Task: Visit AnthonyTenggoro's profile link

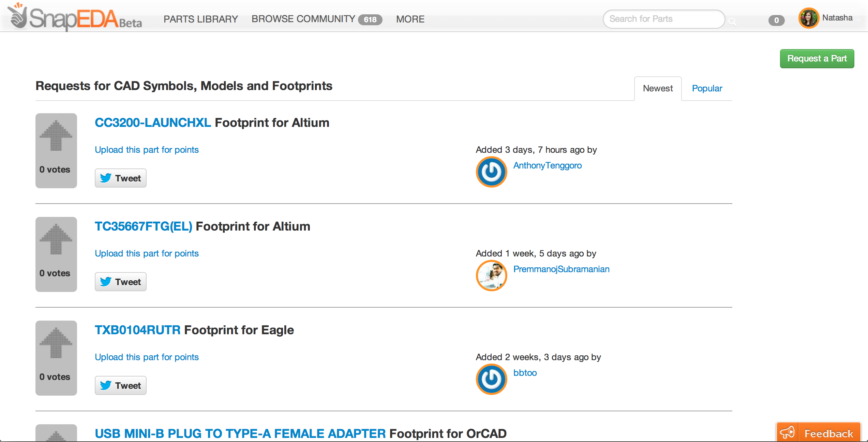Action: [x=548, y=165]
